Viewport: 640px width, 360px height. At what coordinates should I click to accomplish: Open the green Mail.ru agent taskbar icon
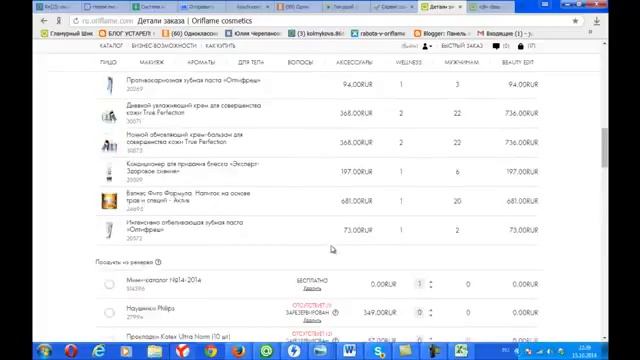tap(266, 351)
